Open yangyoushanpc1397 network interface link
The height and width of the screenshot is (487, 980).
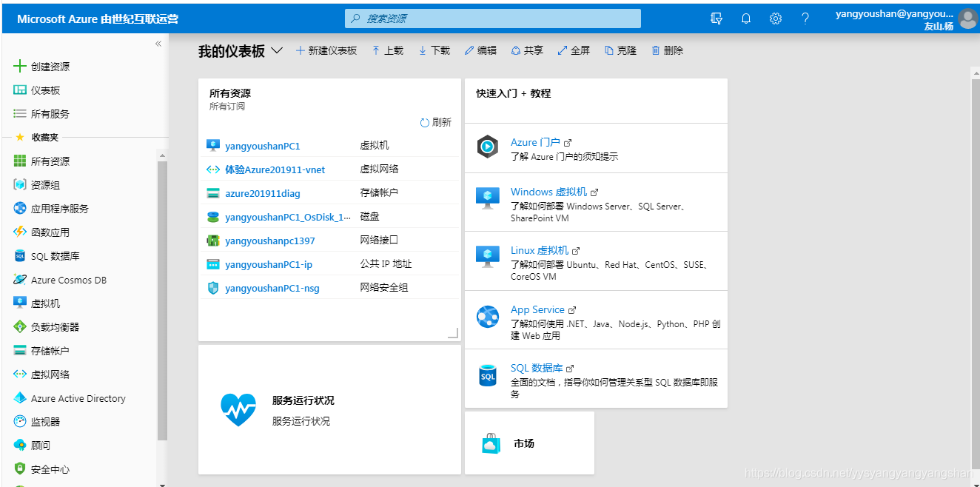click(x=270, y=241)
